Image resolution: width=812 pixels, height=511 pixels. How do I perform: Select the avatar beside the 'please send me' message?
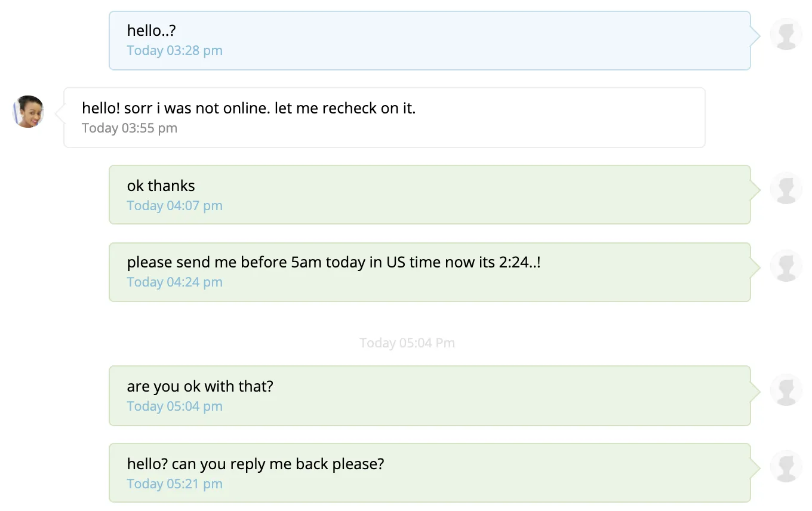pos(786,266)
